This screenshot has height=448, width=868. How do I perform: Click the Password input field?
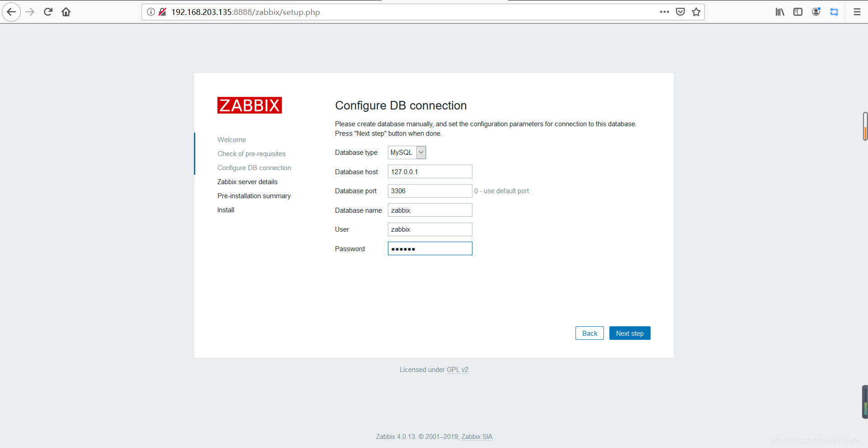point(430,248)
